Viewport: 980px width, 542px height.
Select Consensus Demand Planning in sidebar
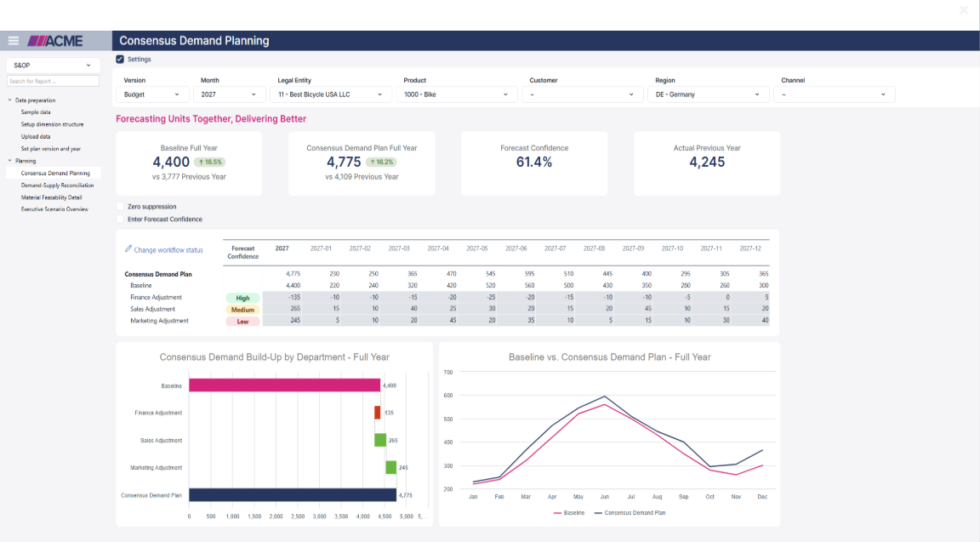55,174
